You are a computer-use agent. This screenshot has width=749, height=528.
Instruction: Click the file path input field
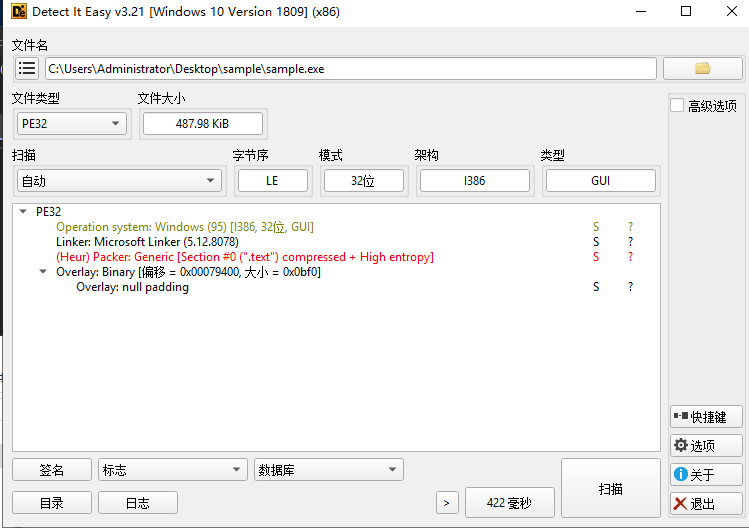pyautogui.click(x=351, y=68)
